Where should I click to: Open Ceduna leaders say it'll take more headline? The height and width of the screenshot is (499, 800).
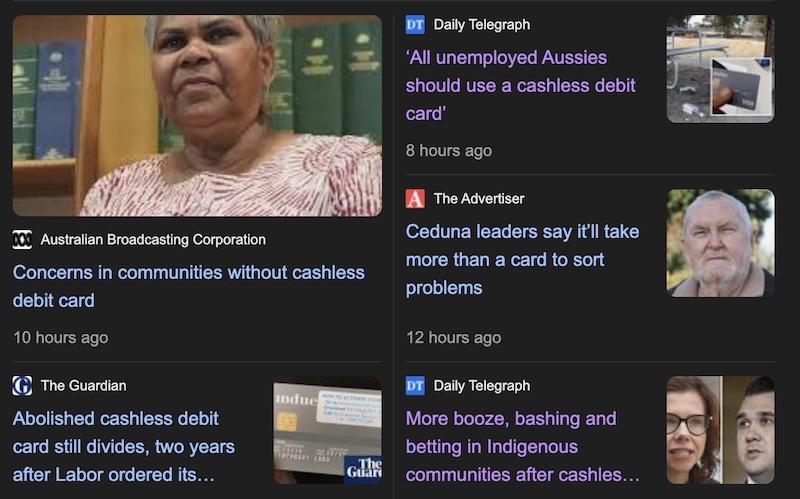pyautogui.click(x=522, y=260)
